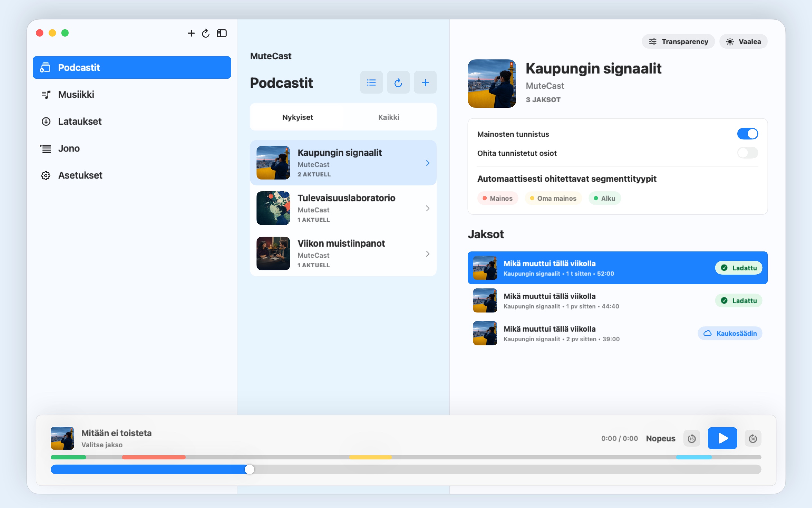Expand the Viikon muistiinpanot row chevron

(x=427, y=254)
